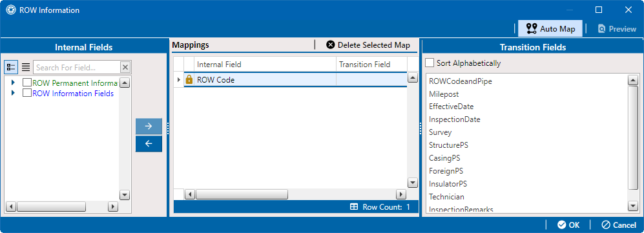Expand ROW Permanent Information node
The height and width of the screenshot is (233, 644).
coord(13,83)
